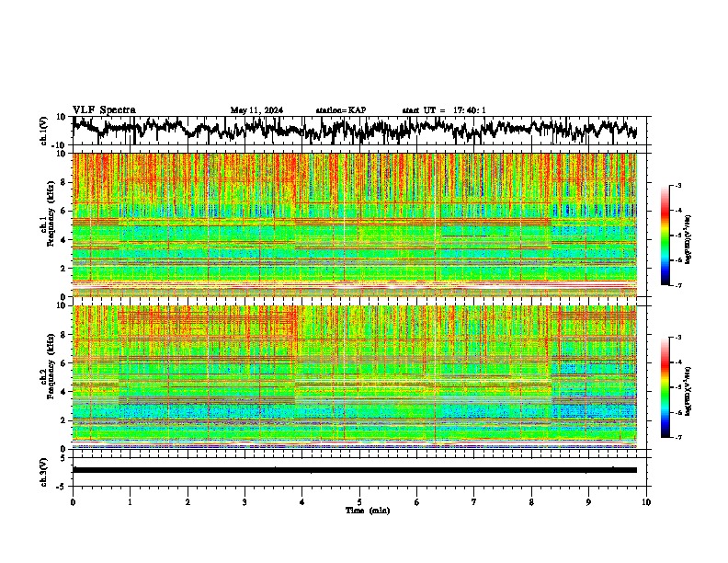
Task: Click the lower colorbar's log(PSD) label
Action: (688, 391)
